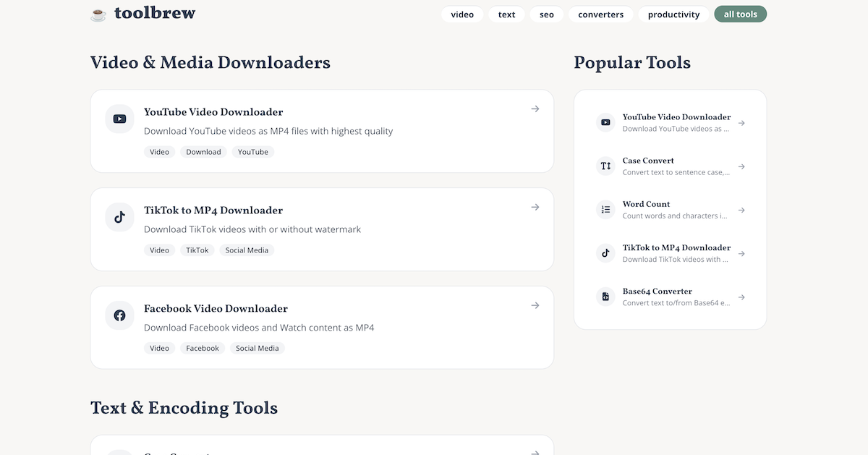Image resolution: width=868 pixels, height=455 pixels.
Task: Switch to the converters category tab
Action: [600, 14]
